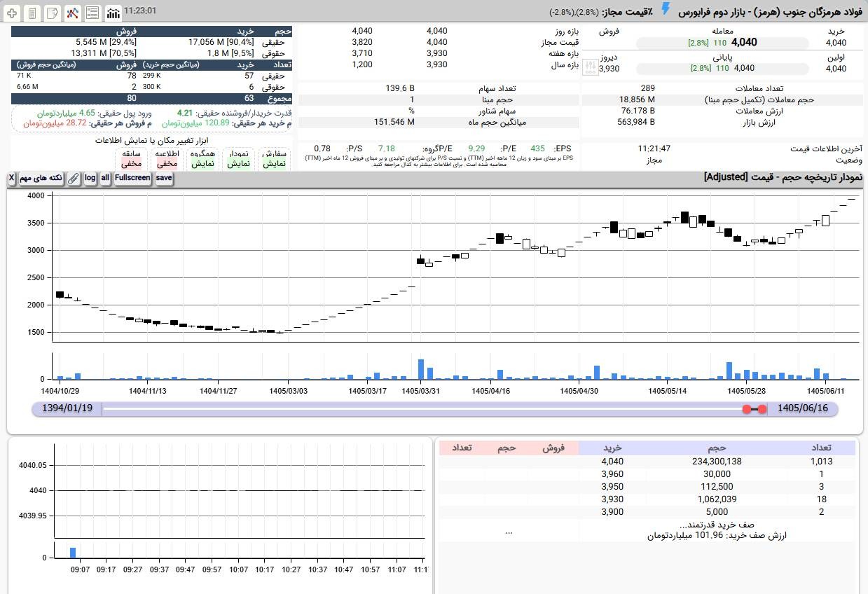Click the end date 1405/06/16 label

[803, 408]
